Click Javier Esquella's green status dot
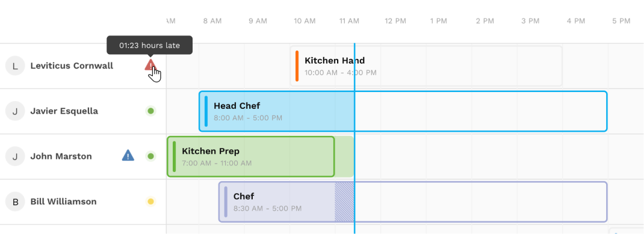This screenshot has height=234, width=644. [x=150, y=111]
